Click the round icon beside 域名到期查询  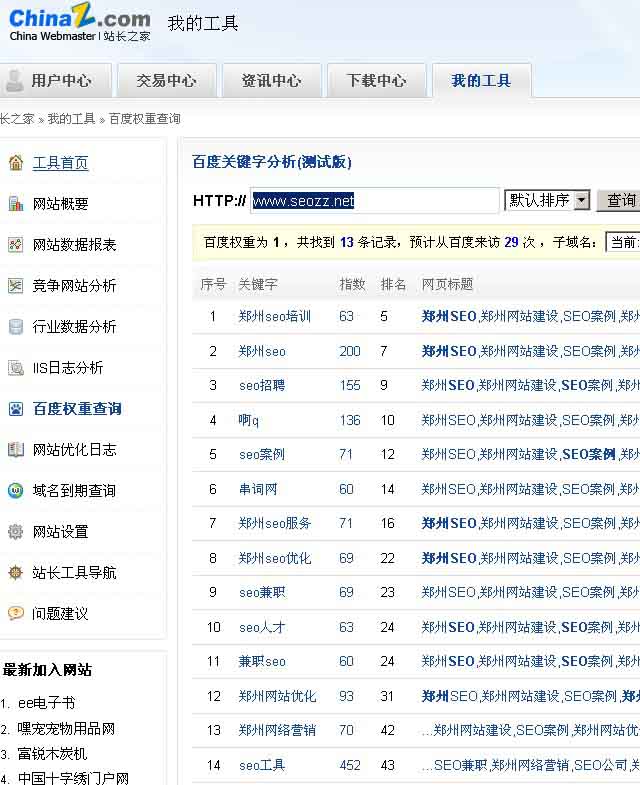(x=16, y=491)
